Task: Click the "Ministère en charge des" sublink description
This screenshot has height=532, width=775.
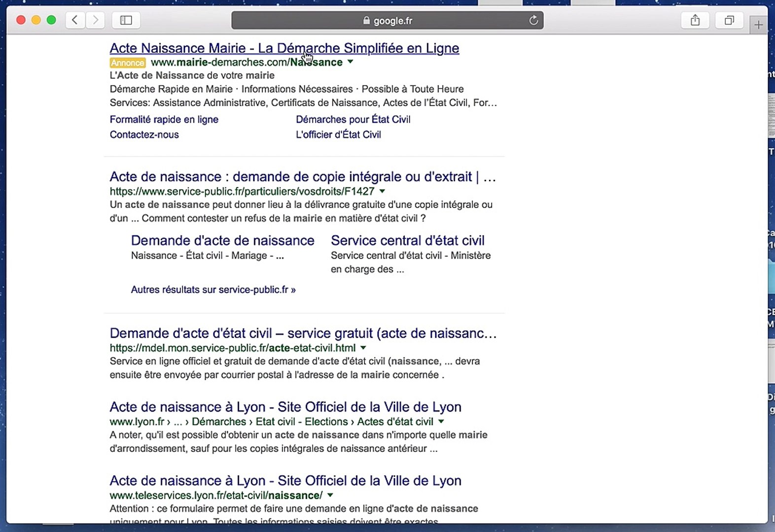Action: click(411, 263)
